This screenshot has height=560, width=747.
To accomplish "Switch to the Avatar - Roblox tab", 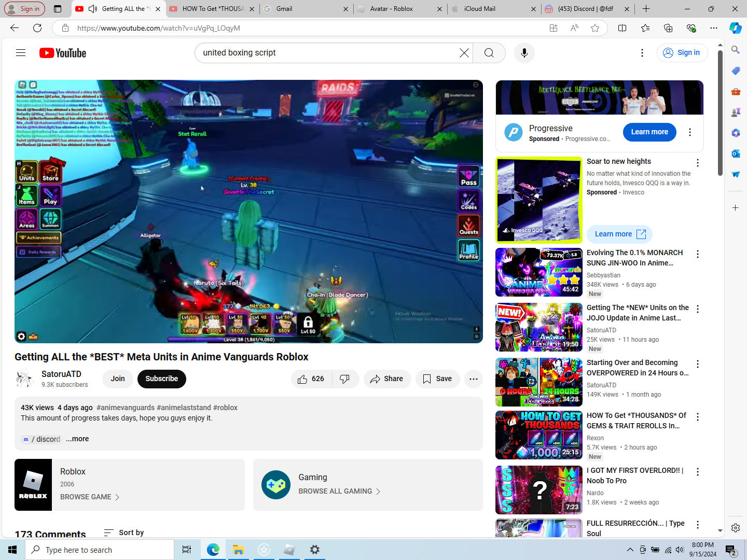I will [x=399, y=9].
